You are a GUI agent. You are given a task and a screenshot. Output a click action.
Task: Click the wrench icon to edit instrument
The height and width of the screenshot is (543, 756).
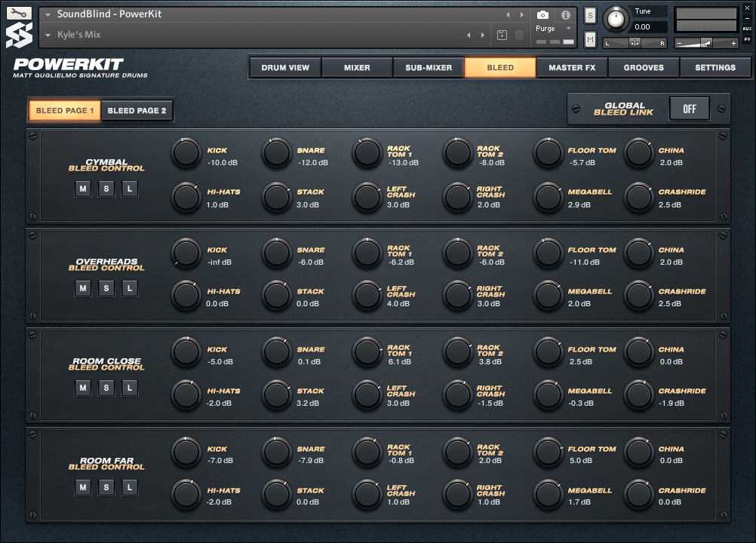[x=19, y=14]
